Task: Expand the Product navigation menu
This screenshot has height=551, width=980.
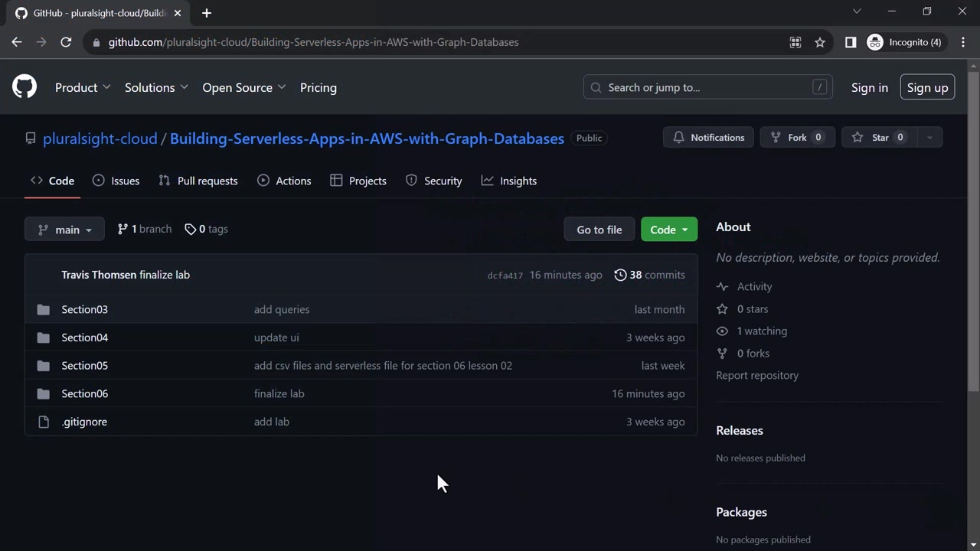Action: 83,87
